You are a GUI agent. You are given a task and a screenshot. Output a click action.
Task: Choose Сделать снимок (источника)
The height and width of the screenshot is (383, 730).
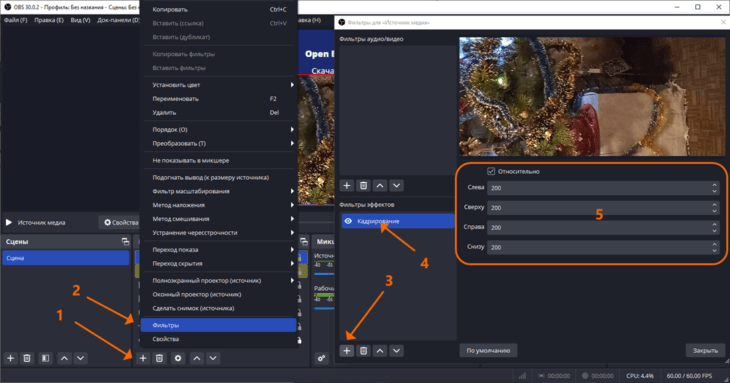click(219, 308)
